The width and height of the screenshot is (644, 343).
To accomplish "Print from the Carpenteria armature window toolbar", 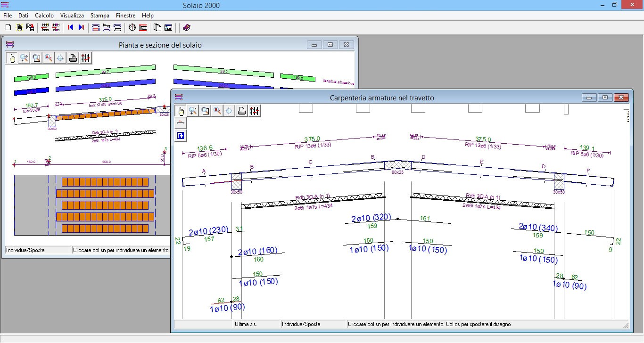I will pos(242,111).
